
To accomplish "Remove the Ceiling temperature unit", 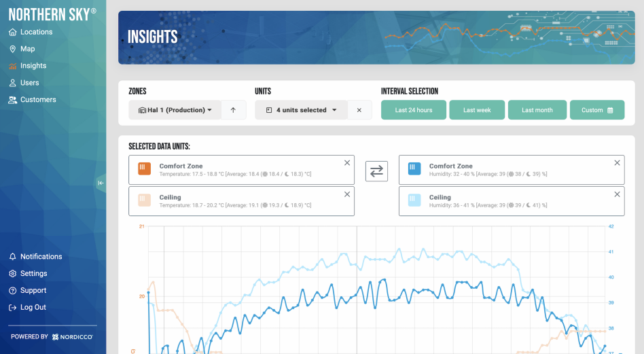I will [347, 194].
